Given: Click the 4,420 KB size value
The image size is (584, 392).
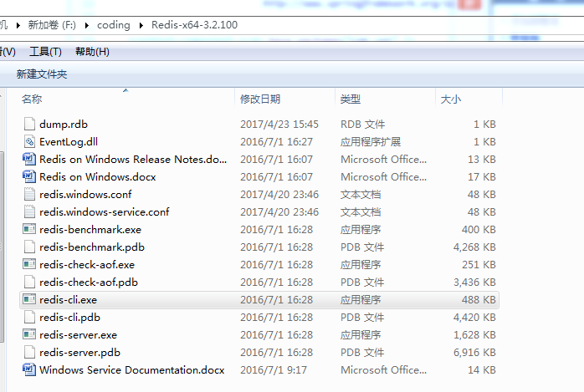Looking at the screenshot, I should [x=474, y=318].
